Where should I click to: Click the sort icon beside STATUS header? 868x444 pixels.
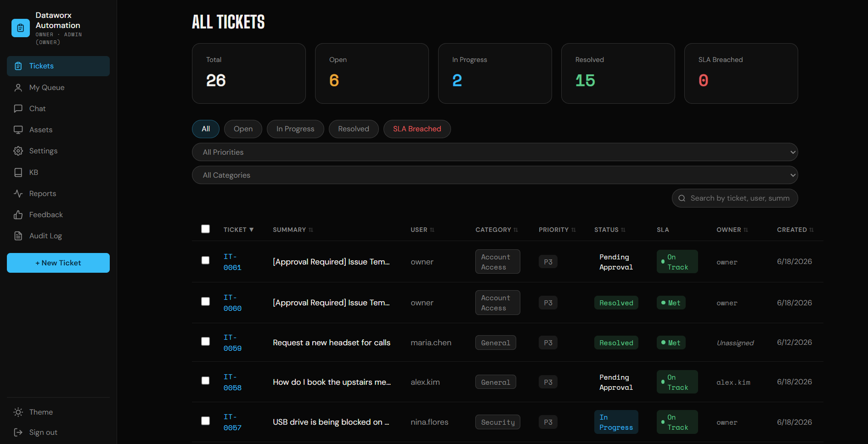[x=623, y=230]
